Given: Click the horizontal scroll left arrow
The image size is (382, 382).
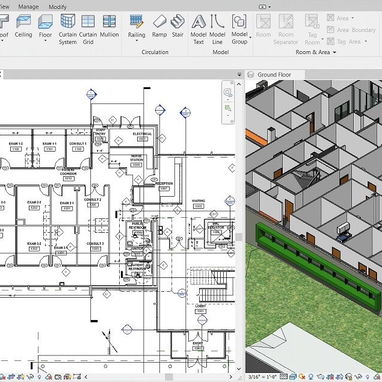Looking at the screenshot, I should pos(86,377).
